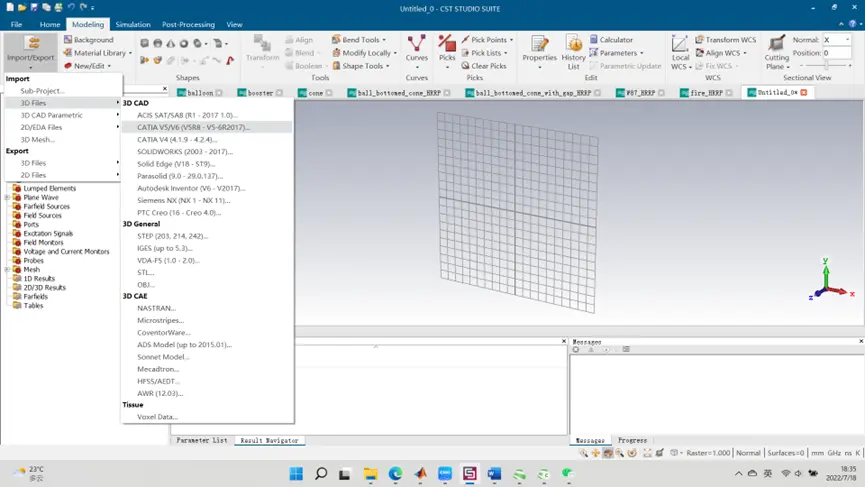Expand Material Library dropdown
The height and width of the screenshot is (487, 865).
(x=130, y=53)
